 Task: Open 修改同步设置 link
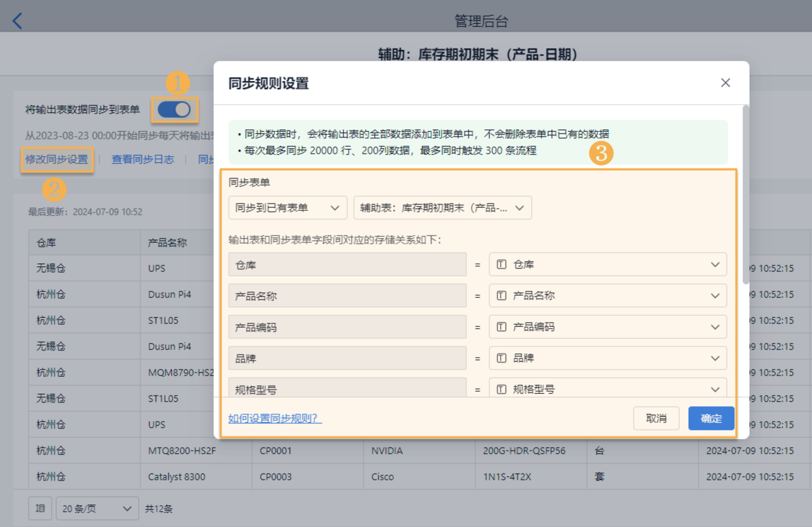tap(57, 160)
